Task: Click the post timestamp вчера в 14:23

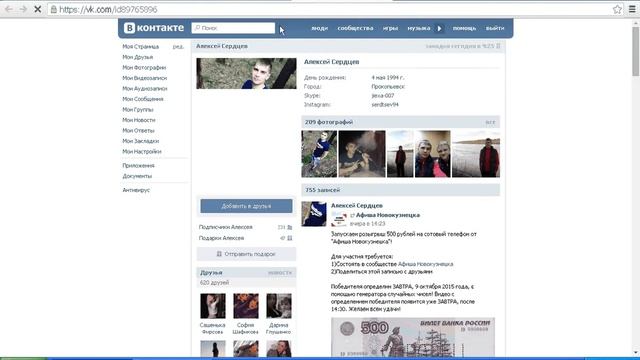Action: pyautogui.click(x=367, y=224)
